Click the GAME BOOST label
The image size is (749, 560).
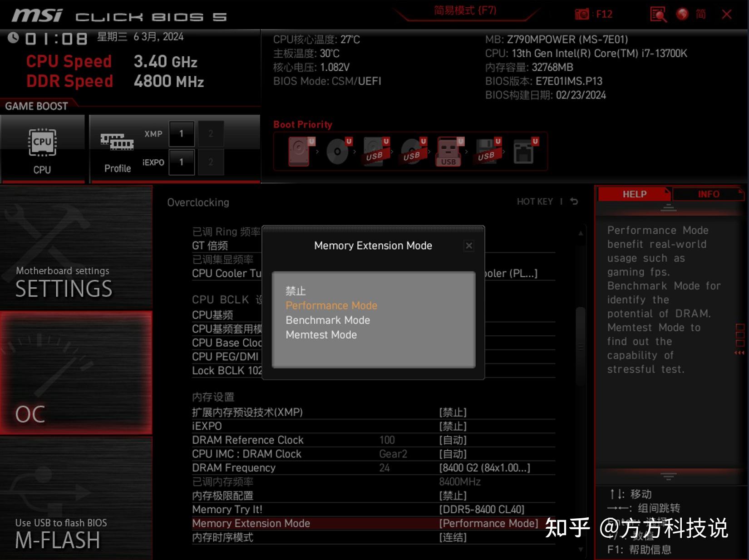pos(36,106)
